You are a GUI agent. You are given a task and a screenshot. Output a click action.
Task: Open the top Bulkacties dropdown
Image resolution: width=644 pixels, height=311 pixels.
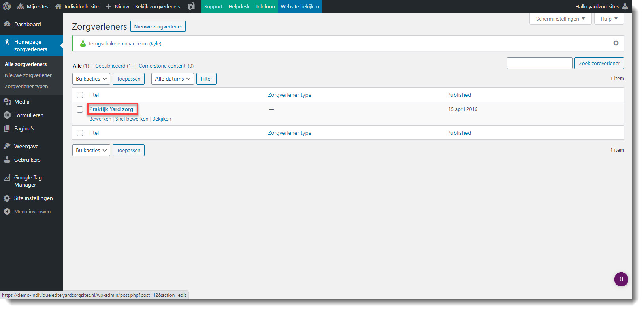[91, 79]
